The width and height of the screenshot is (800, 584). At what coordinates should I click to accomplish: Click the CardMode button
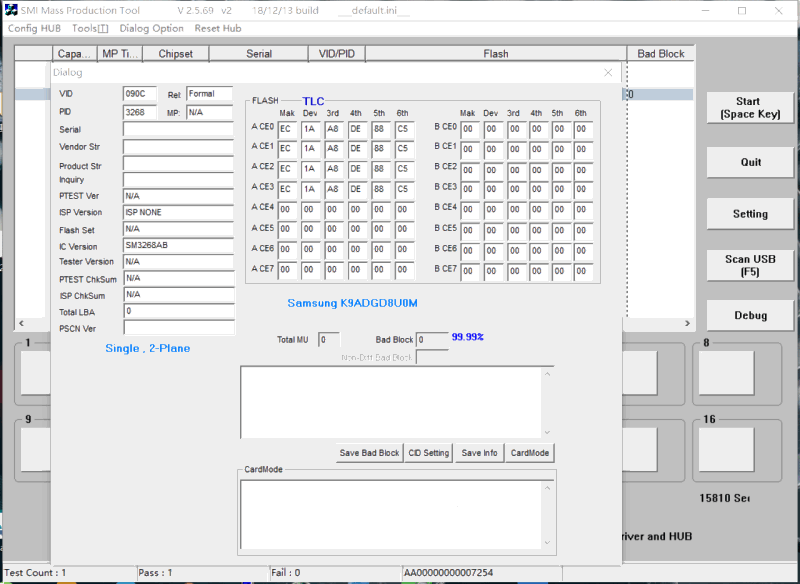click(530, 453)
